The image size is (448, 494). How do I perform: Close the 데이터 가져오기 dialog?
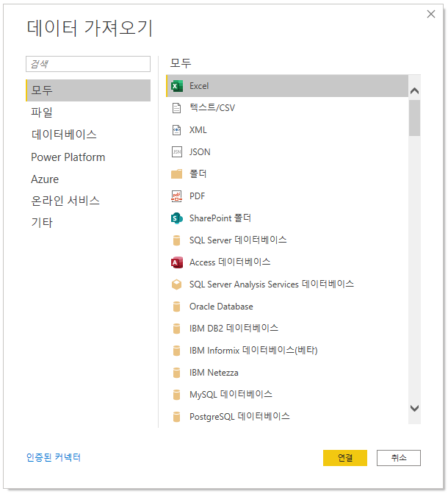pos(431,14)
